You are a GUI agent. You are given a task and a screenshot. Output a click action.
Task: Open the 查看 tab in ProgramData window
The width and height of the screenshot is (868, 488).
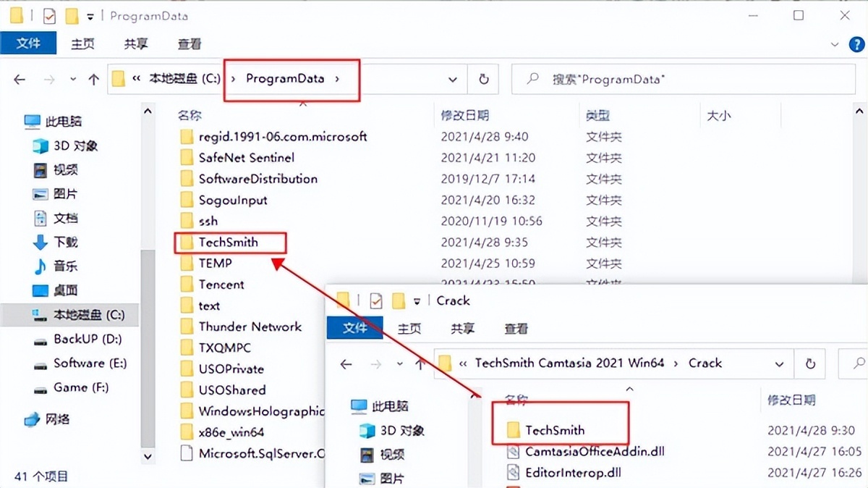coord(190,43)
